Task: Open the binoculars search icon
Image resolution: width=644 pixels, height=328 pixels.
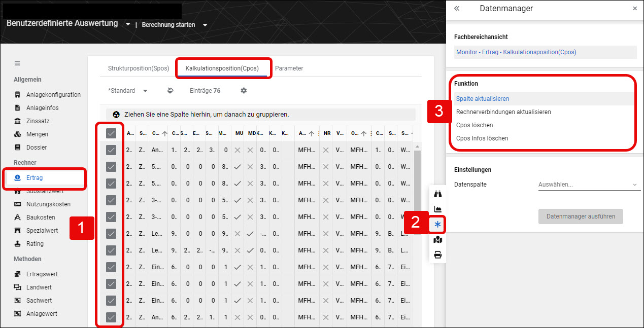Action: 437,194
